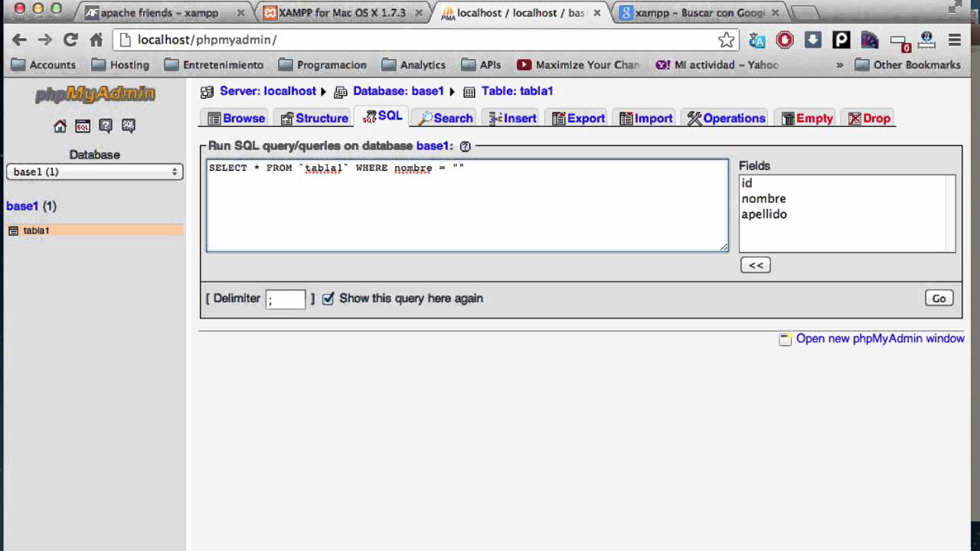980x551 pixels.
Task: Open SQL documentation icon in sidebar
Action: tap(129, 126)
